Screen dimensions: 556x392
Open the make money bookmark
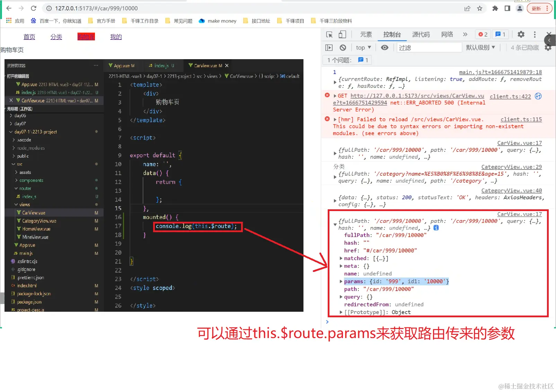point(218,21)
